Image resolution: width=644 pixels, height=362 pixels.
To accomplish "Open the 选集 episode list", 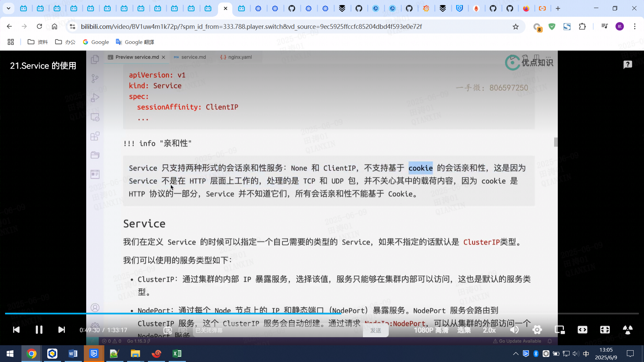I will pyautogui.click(x=464, y=330).
